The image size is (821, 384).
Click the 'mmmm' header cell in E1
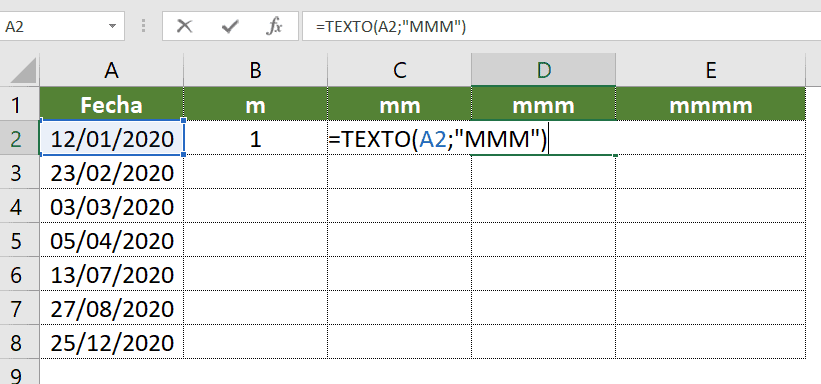click(711, 104)
